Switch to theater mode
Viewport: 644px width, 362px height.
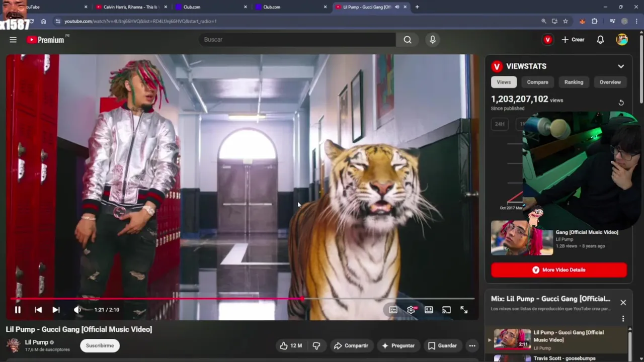point(429,310)
